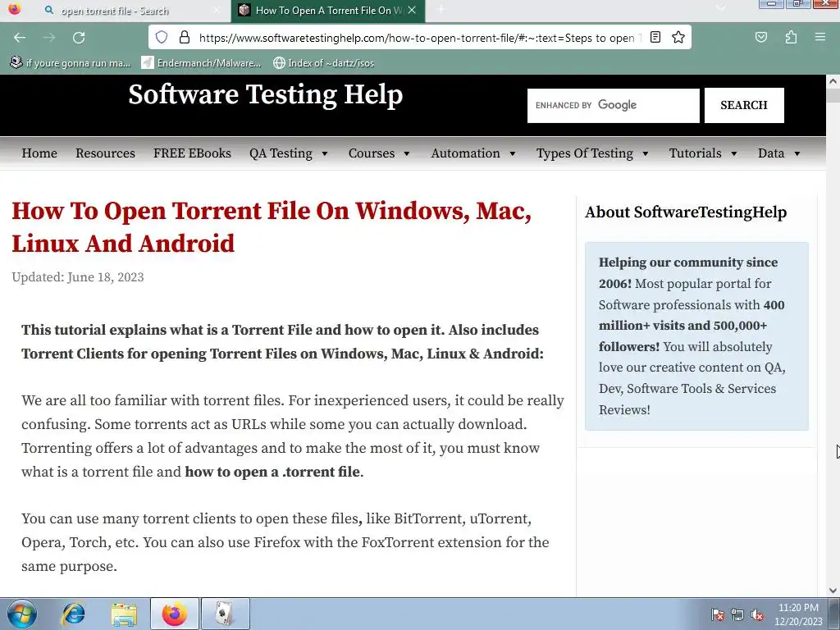Screen dimensions: 840x630
Task: Open the Index of ~dartz/isos bookmark
Action: 323,63
